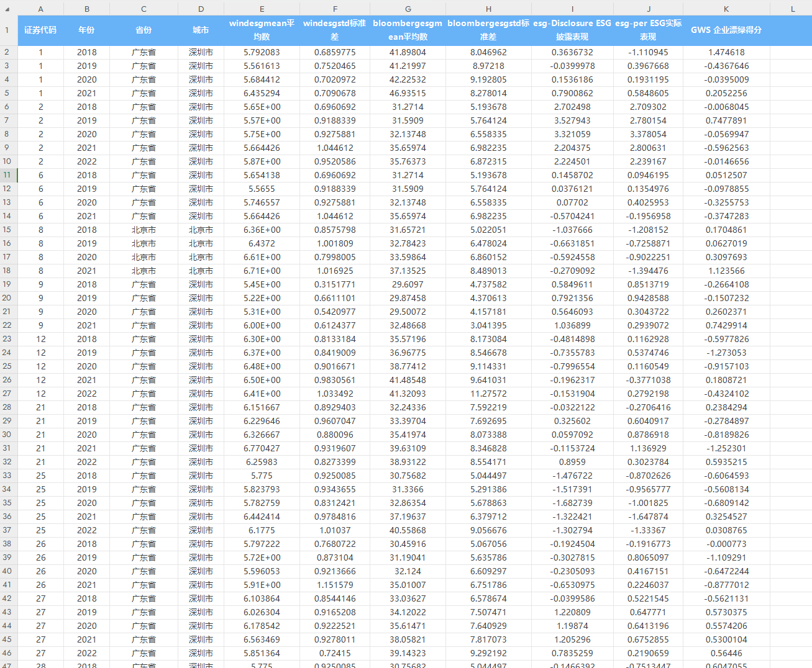Click the bloombergesgstd标准差 header cell
This screenshot has width=812, height=668.
pos(488,30)
